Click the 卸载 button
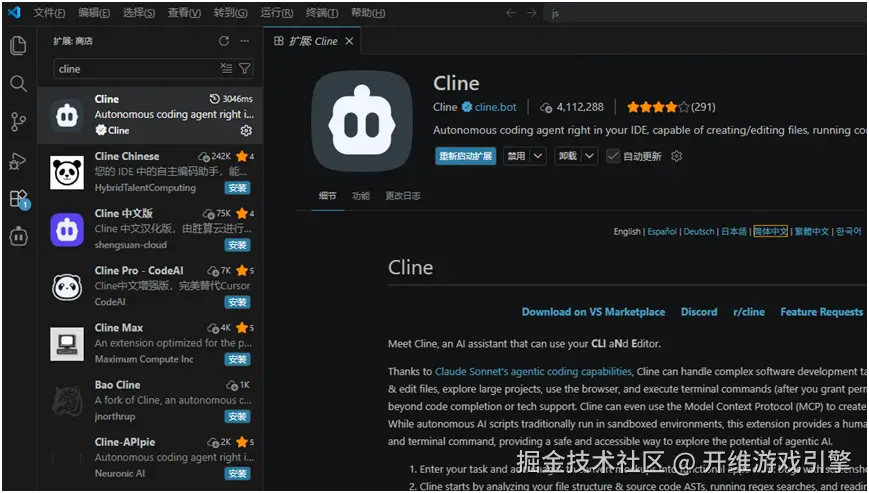 [x=568, y=156]
